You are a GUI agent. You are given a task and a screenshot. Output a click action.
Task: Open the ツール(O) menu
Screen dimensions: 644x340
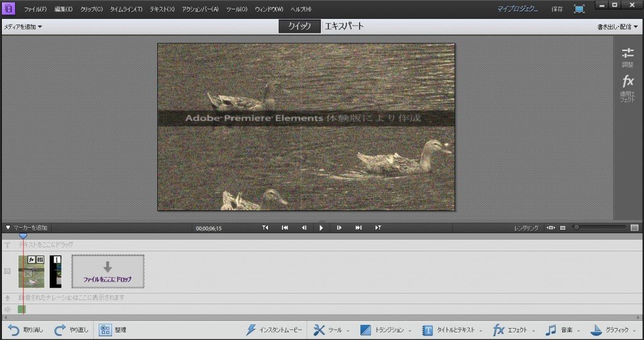point(236,9)
